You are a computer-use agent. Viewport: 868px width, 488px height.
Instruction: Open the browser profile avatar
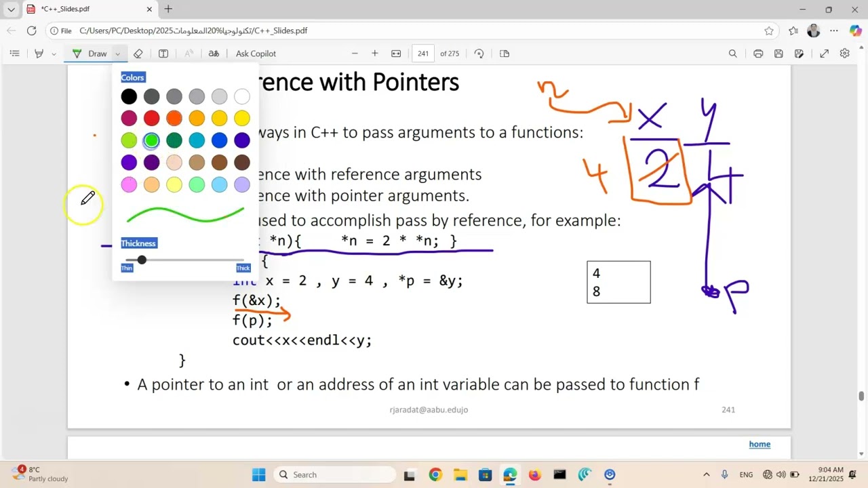pyautogui.click(x=814, y=30)
